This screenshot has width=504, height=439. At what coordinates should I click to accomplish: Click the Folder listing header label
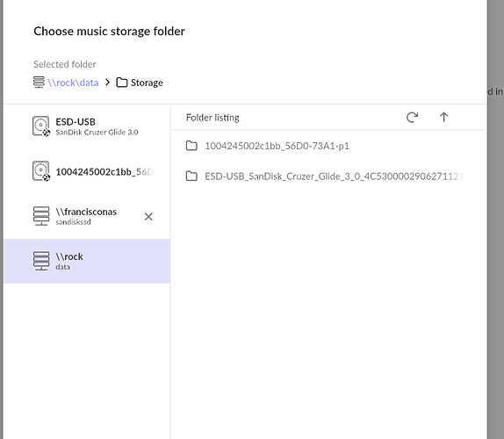[x=212, y=118]
